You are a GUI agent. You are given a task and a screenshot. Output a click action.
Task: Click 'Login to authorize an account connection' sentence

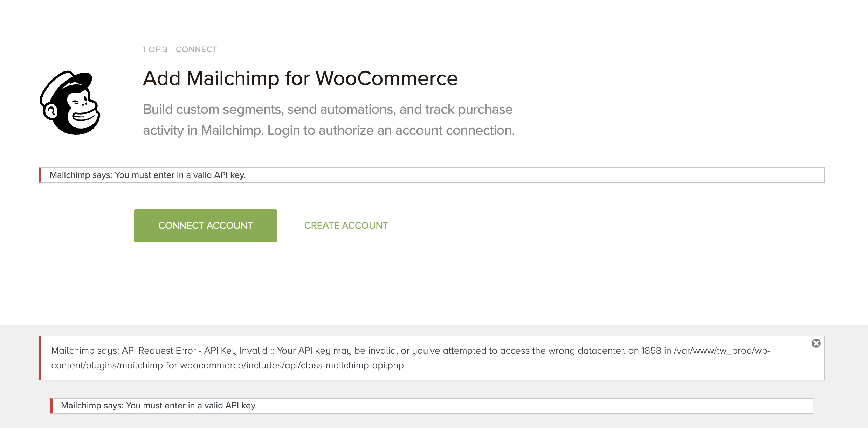point(391,131)
